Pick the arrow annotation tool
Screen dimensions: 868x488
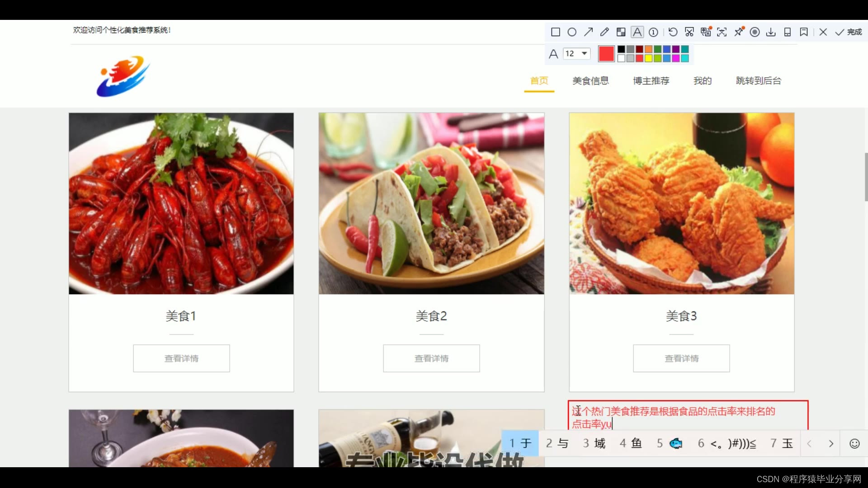(588, 32)
